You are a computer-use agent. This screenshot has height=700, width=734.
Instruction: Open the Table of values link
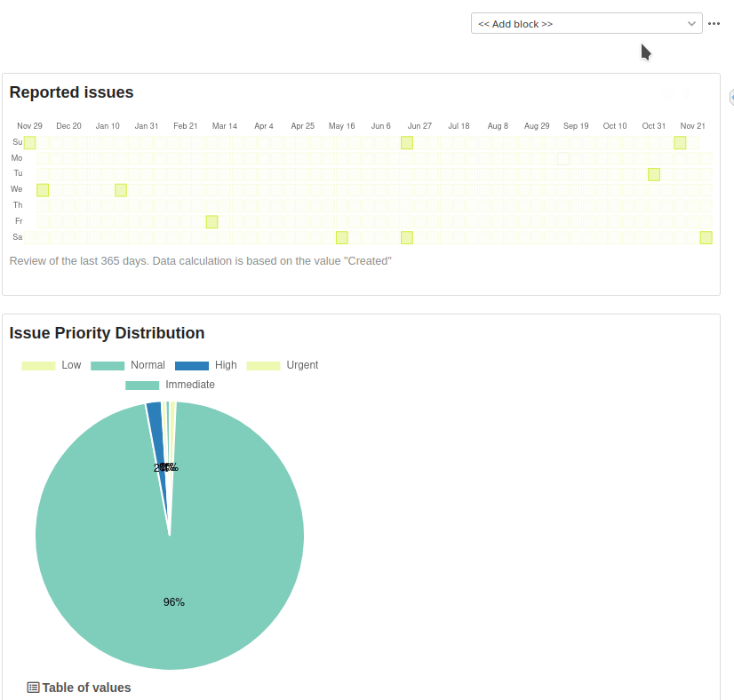85,687
